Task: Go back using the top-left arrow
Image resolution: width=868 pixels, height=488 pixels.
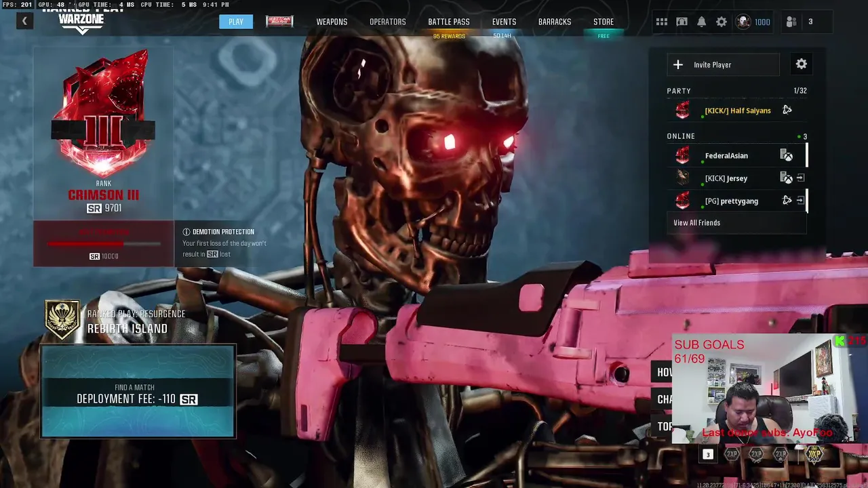Action: [x=24, y=21]
